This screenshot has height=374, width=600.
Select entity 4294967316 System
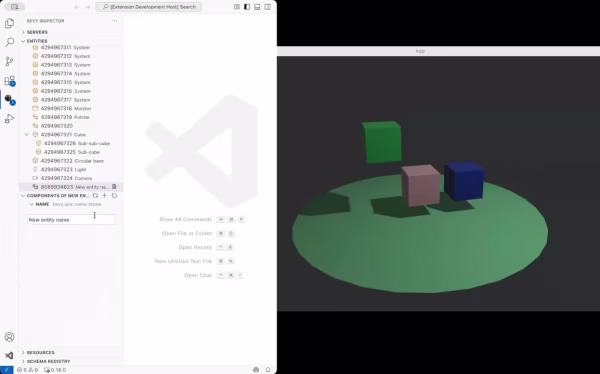click(71, 91)
